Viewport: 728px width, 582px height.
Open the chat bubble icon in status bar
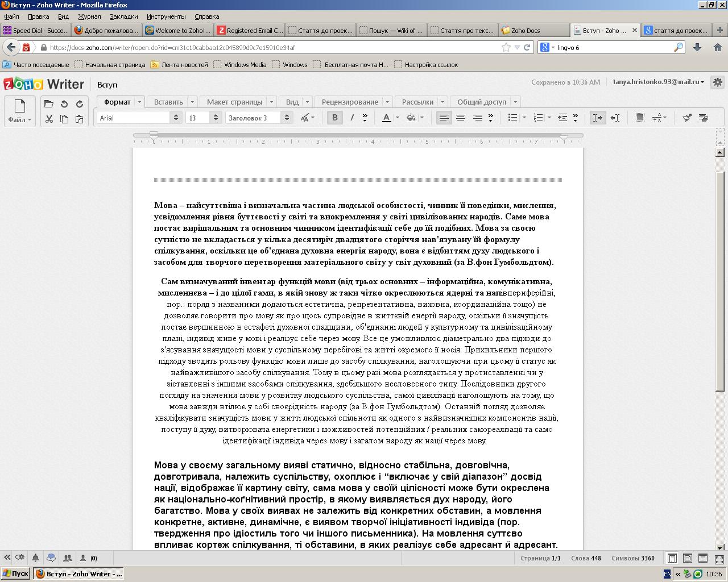[x=51, y=558]
